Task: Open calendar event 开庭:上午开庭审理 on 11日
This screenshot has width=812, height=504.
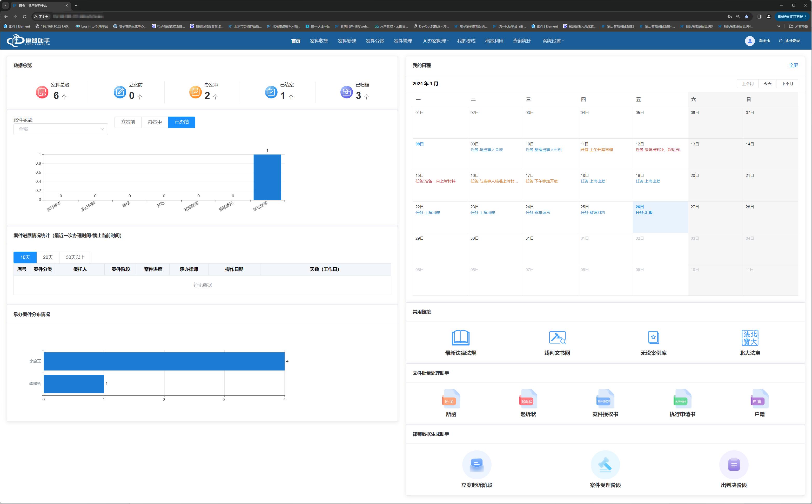Action: pyautogui.click(x=597, y=150)
